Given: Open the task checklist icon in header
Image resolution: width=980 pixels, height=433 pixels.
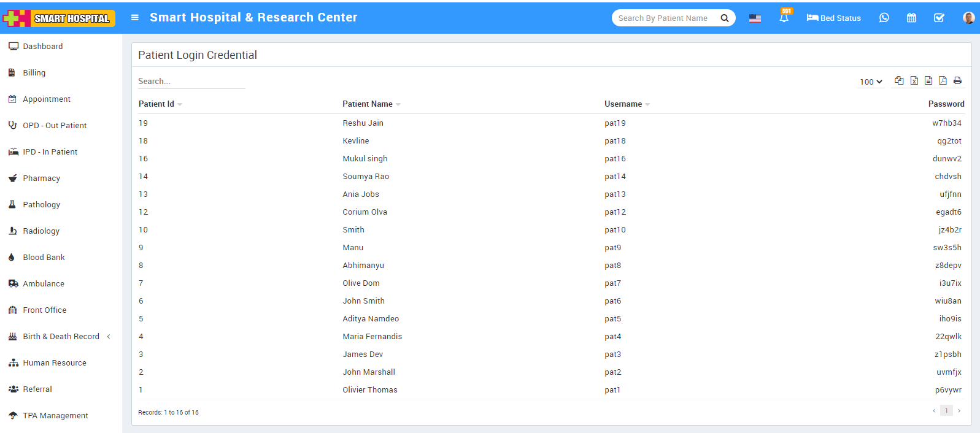Looking at the screenshot, I should point(939,18).
